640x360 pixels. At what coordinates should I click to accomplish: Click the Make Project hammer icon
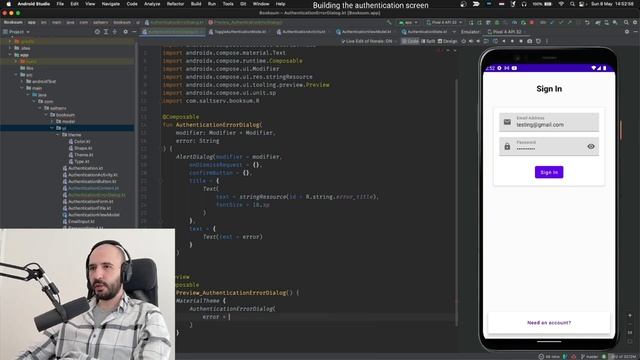coord(390,22)
